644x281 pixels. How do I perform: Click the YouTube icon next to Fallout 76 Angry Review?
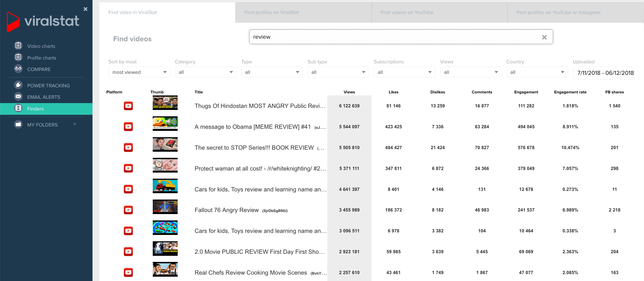[128, 210]
